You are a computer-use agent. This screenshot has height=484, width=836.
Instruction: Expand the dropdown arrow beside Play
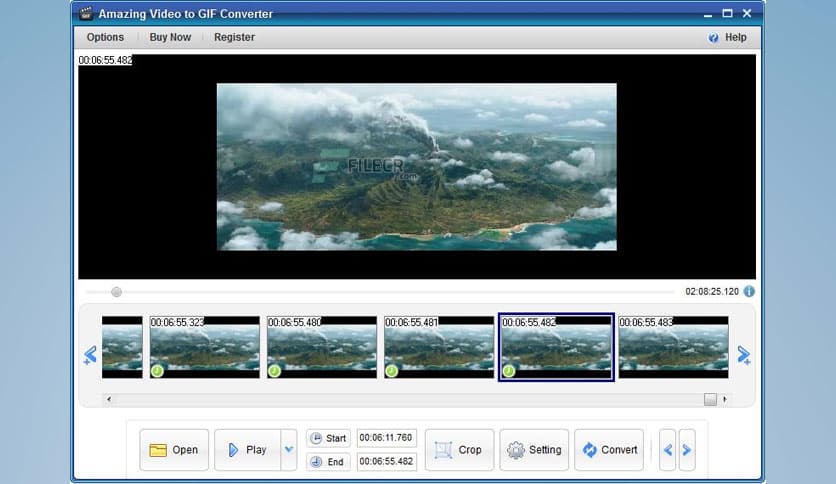click(x=289, y=450)
